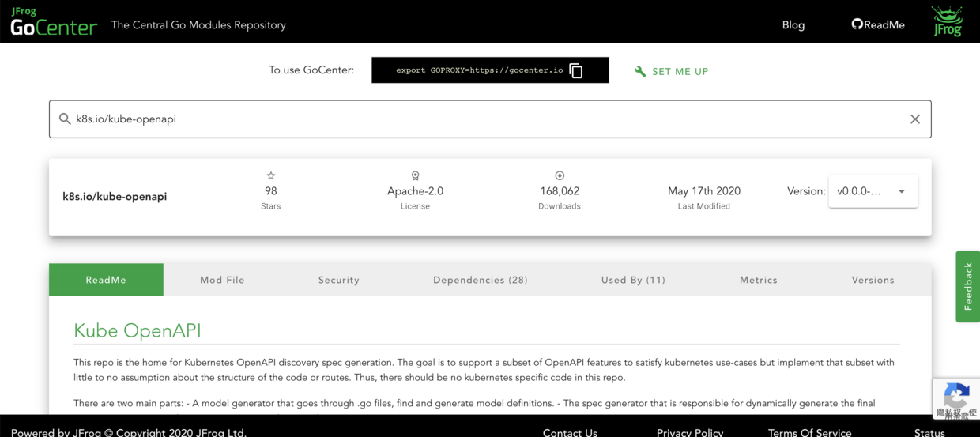
Task: Open the Security tab
Action: tap(339, 280)
